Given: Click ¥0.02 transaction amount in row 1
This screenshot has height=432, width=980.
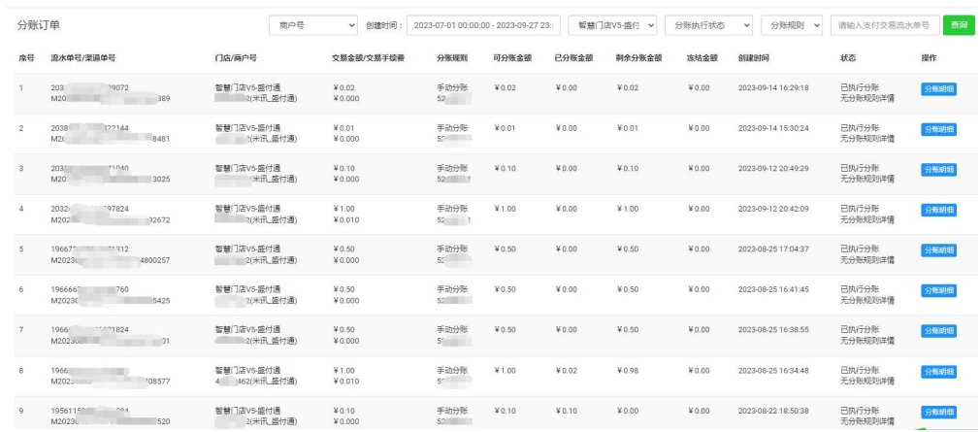Looking at the screenshot, I should 344,88.
